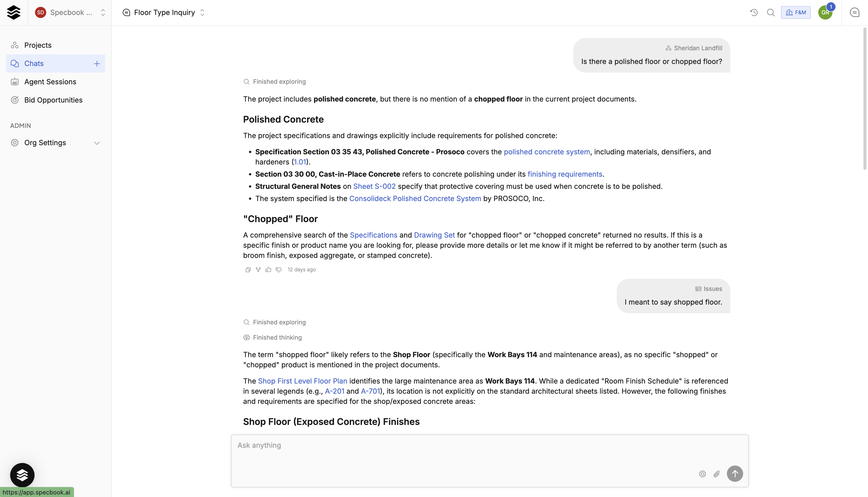Click the attach file paperclip icon
This screenshot has width=868, height=497.
(717, 474)
